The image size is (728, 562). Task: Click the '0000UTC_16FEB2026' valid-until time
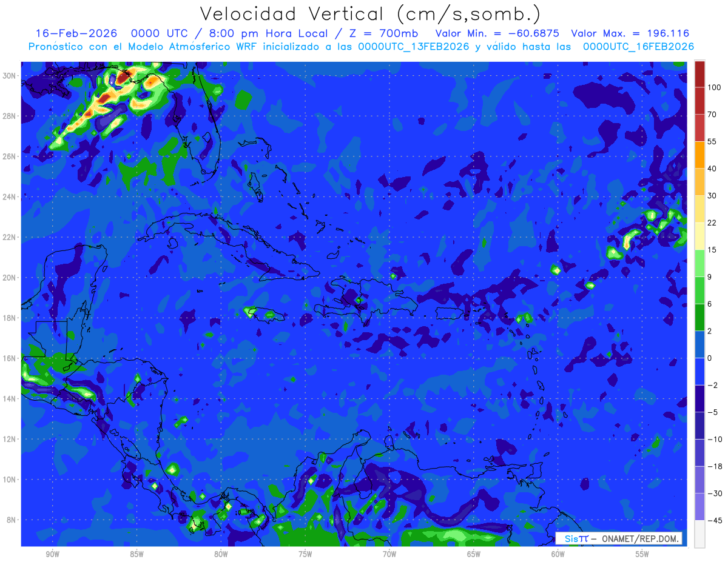point(638,47)
